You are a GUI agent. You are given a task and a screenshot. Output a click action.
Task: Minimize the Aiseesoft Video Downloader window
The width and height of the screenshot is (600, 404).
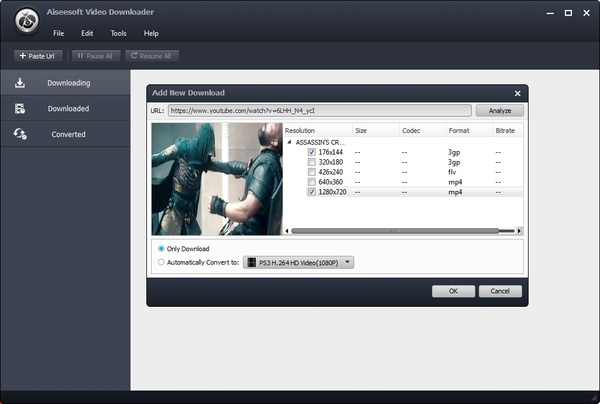550,13
